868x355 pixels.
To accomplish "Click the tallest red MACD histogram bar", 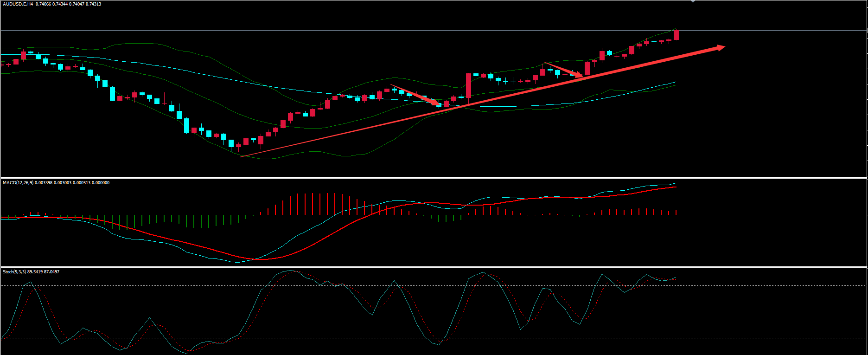I will [305, 204].
